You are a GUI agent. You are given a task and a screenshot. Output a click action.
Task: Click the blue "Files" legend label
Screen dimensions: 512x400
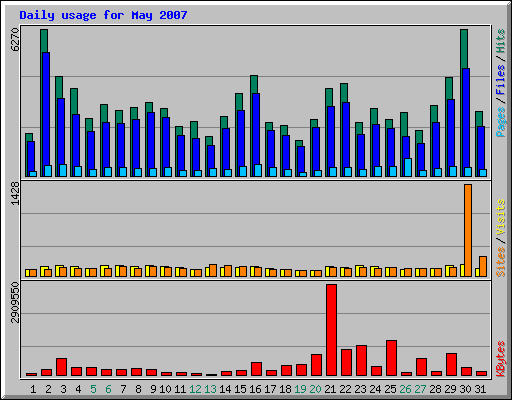500,79
